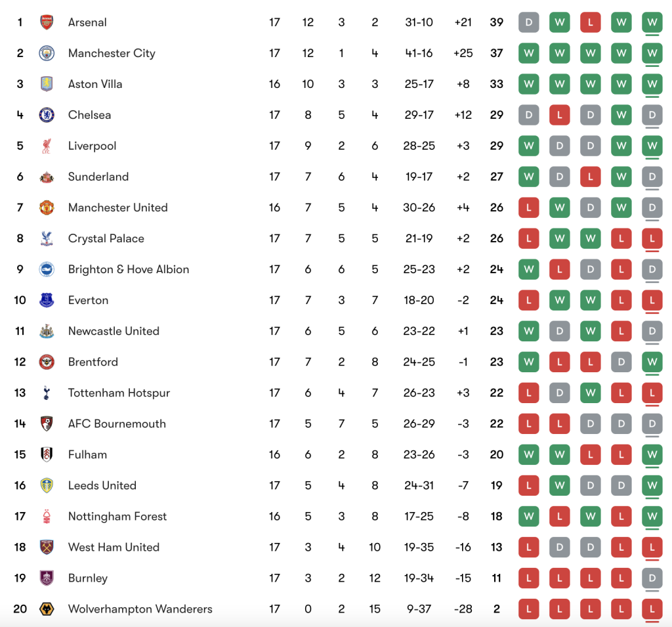This screenshot has width=672, height=627.
Task: Click Arsenal's first form badge, the draw
Action: point(528,22)
